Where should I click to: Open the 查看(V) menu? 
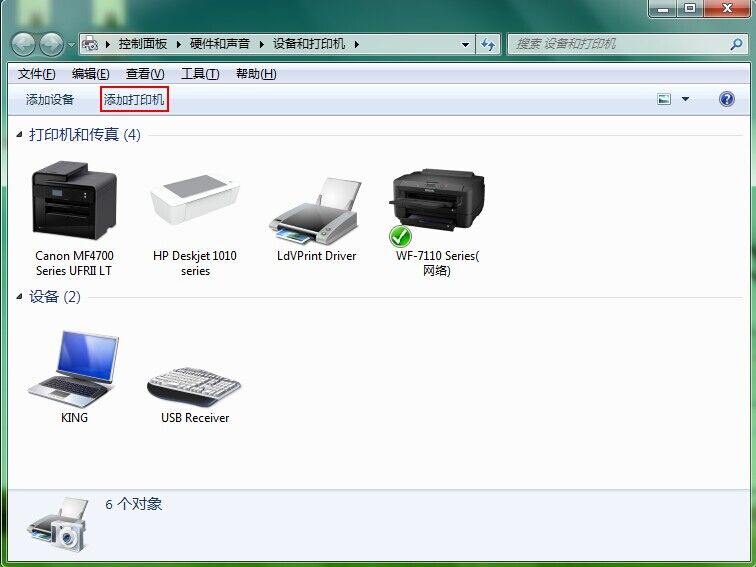(145, 74)
